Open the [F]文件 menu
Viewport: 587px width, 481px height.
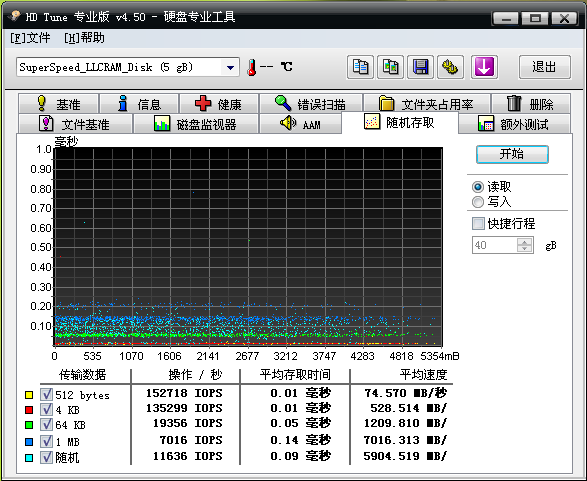coord(30,38)
